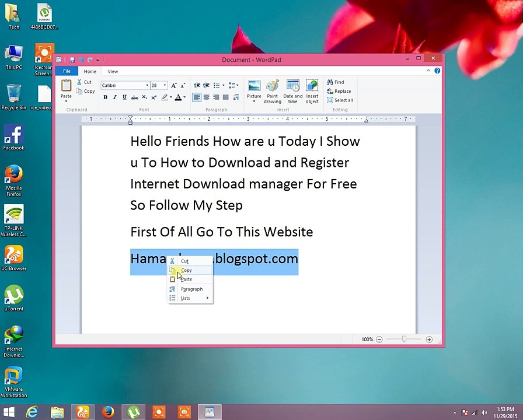Launch Internet Explorer from taskbar

(32, 412)
